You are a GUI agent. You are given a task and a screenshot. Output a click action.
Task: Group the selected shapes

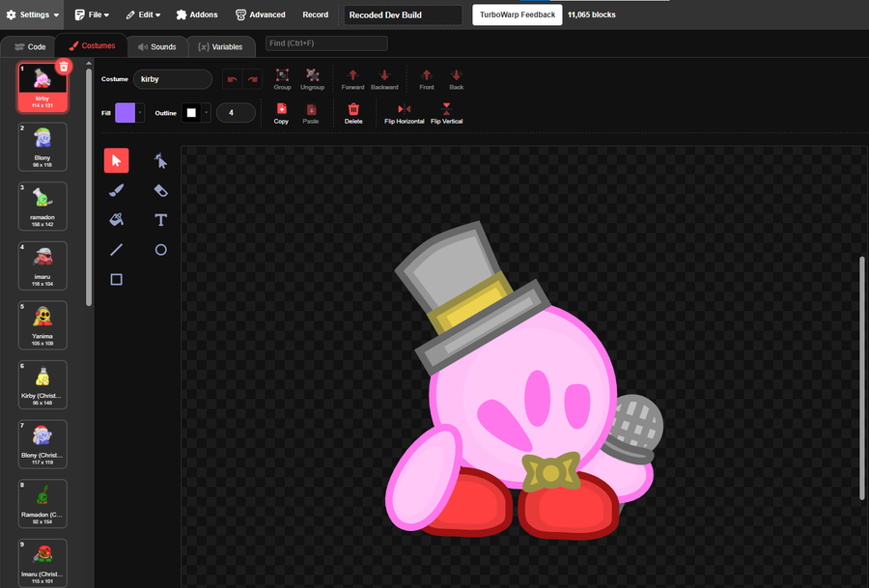click(x=282, y=79)
